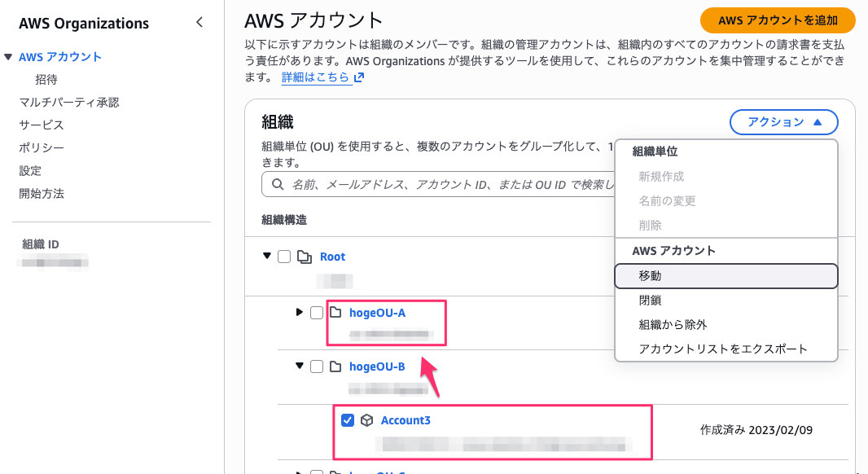Click the AWS アカウントを追加 button
This screenshot has height=474, width=868.
pos(778,20)
